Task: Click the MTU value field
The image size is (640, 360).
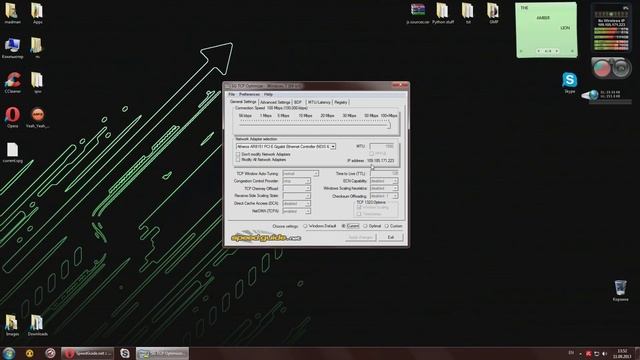Action: (x=382, y=146)
